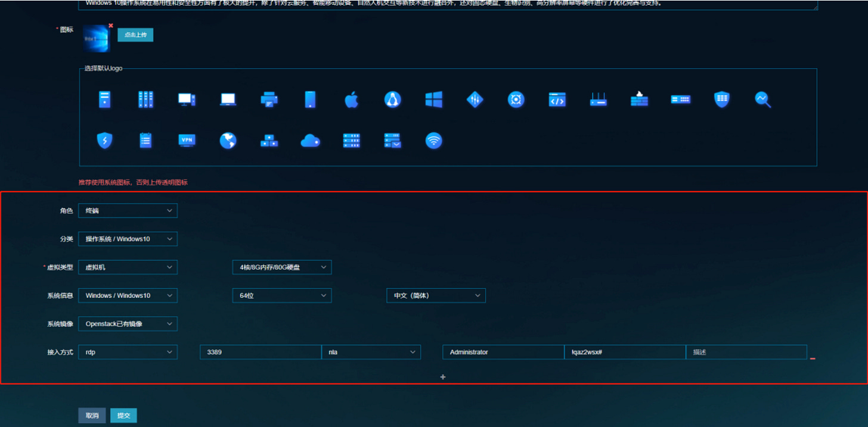Open 系统信息 dropdown Windows / Windows10
This screenshot has height=427, width=868.
pyautogui.click(x=128, y=295)
